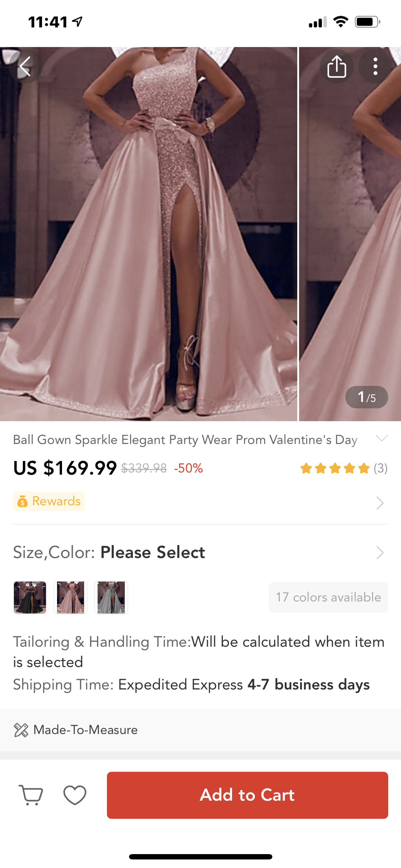
Task: Tap the back arrow icon
Action: (x=25, y=67)
